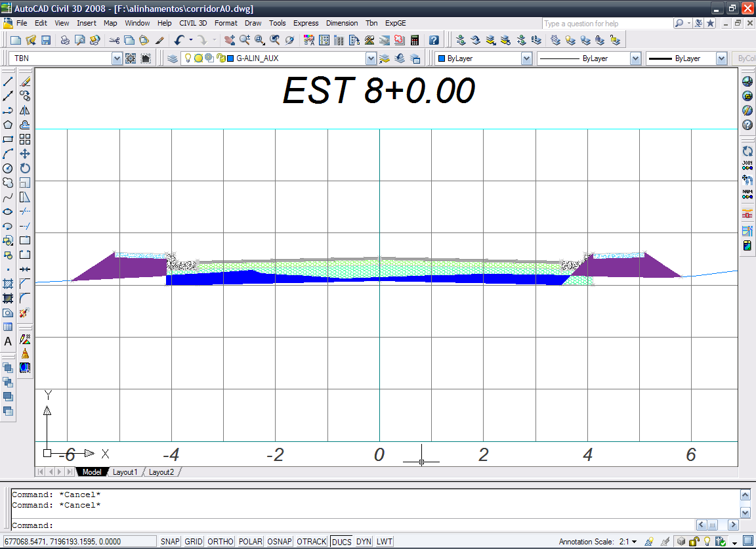The width and height of the screenshot is (756, 549).
Task: Switch to the Layout1 tab
Action: [x=125, y=472]
